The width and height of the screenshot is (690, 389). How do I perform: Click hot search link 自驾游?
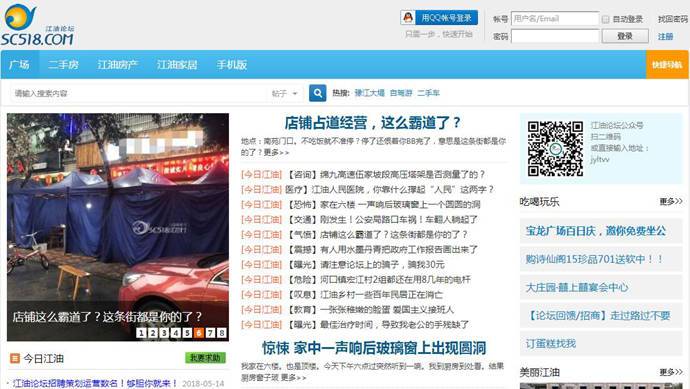click(401, 93)
